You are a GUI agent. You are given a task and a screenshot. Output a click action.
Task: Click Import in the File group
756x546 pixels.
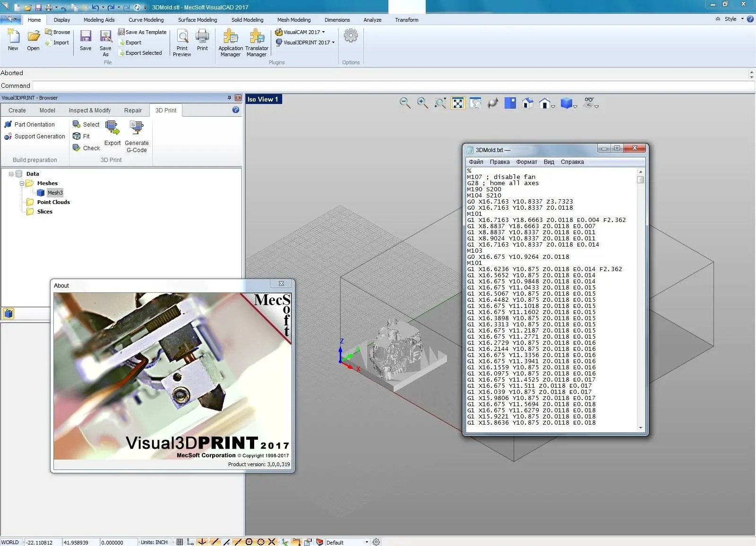point(57,43)
